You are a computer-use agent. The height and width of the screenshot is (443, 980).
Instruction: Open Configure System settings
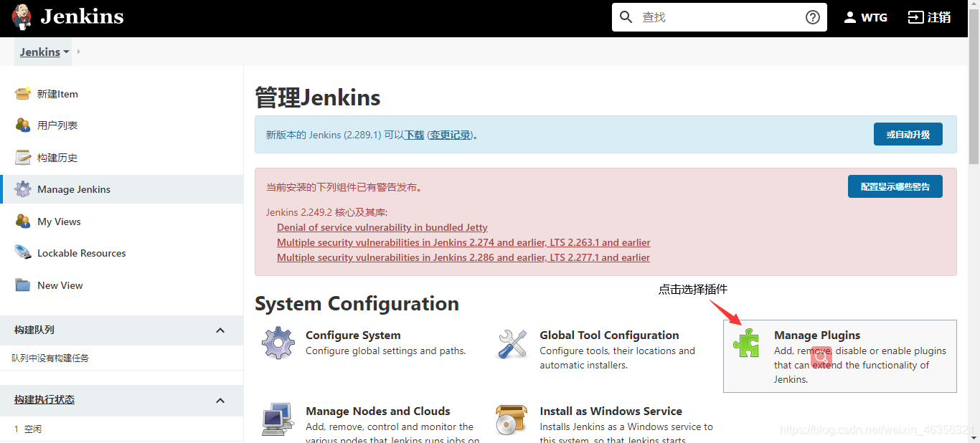pos(353,335)
